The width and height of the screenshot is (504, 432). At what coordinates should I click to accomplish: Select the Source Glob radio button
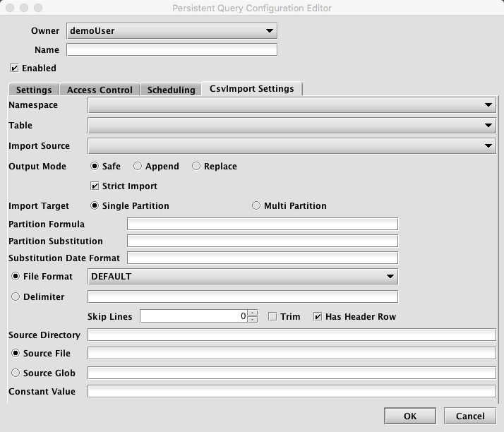click(x=16, y=373)
